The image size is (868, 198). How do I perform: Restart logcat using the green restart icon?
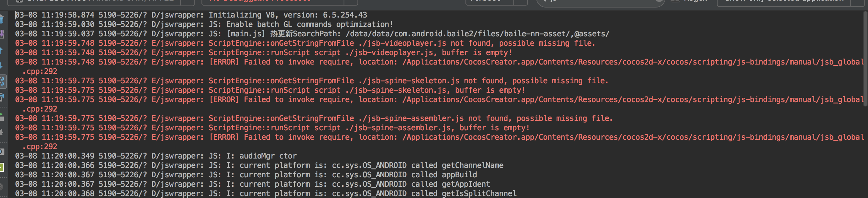(x=2, y=117)
